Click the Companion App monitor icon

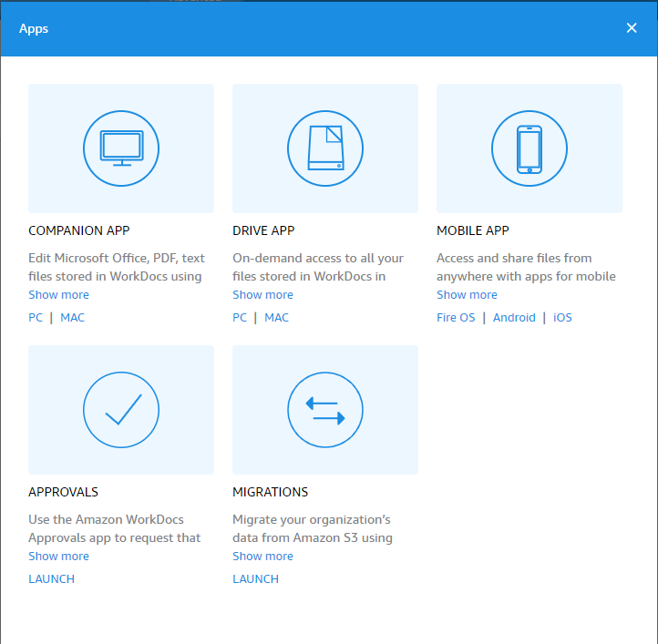121,148
